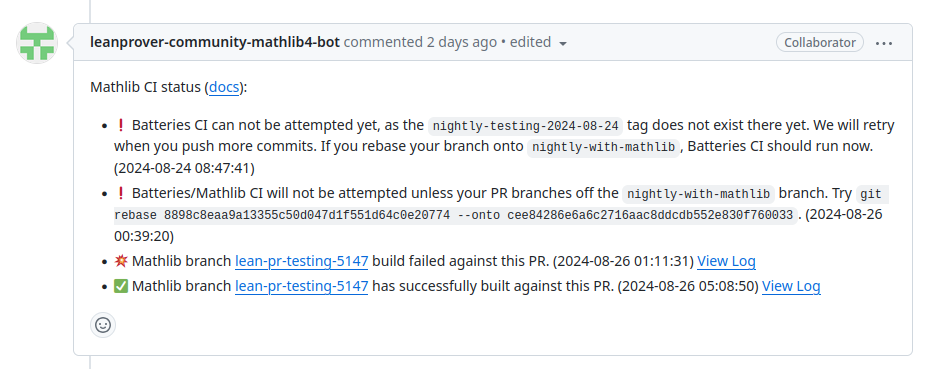Click the git rebase command snippet
Image resolution: width=927 pixels, height=369 pixels.
501,205
